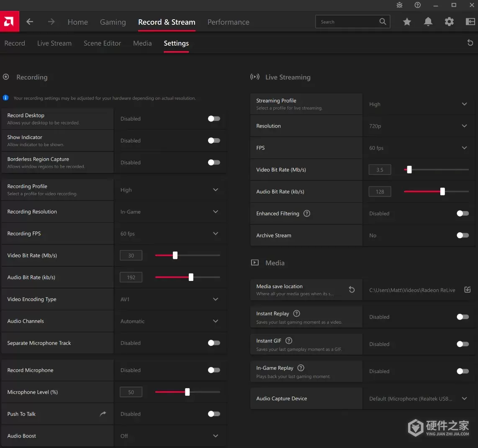Go back with the left arrow
The width and height of the screenshot is (478, 448).
coord(30,22)
